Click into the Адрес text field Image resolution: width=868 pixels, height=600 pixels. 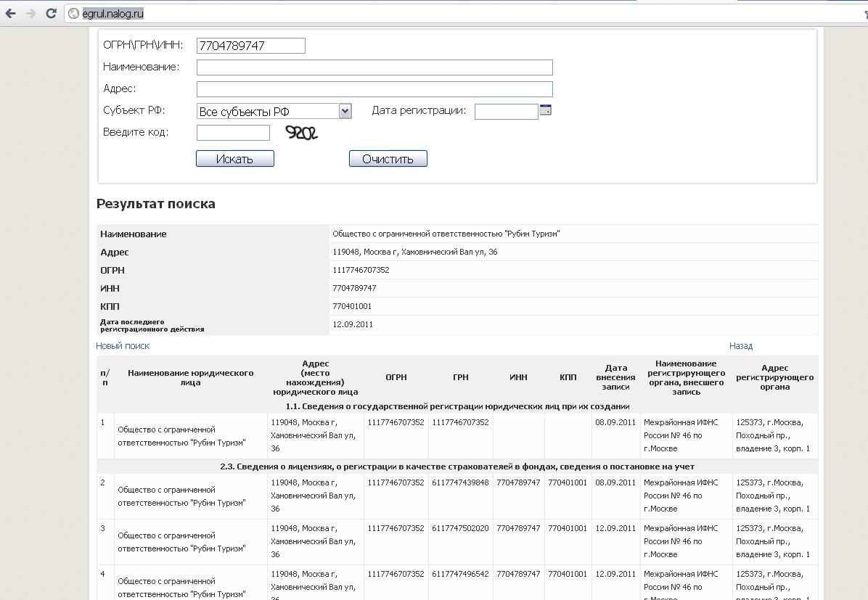pyautogui.click(x=374, y=89)
